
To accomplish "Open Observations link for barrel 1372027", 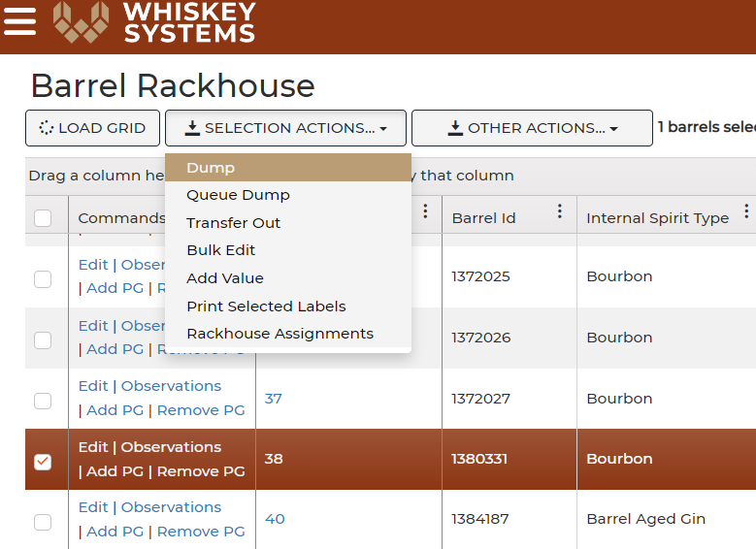I will (x=171, y=386).
